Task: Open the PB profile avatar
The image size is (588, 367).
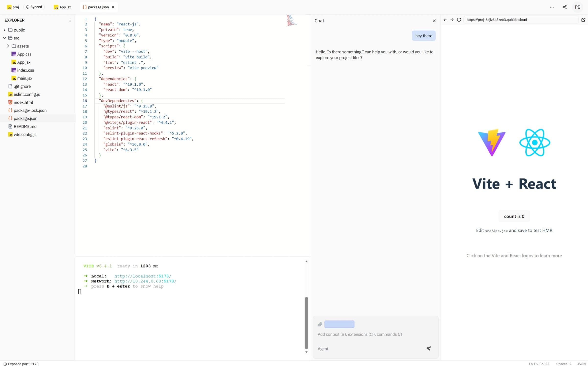Action: pyautogui.click(x=578, y=7)
